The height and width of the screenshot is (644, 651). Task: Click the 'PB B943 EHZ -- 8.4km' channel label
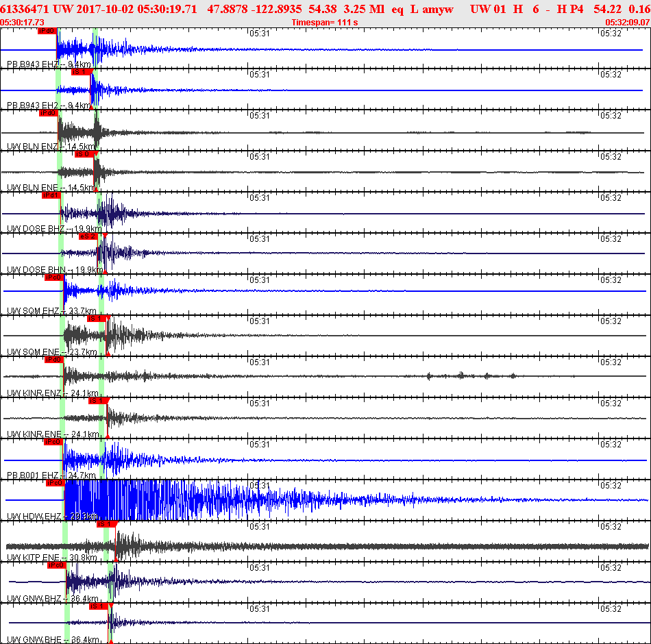49,64
